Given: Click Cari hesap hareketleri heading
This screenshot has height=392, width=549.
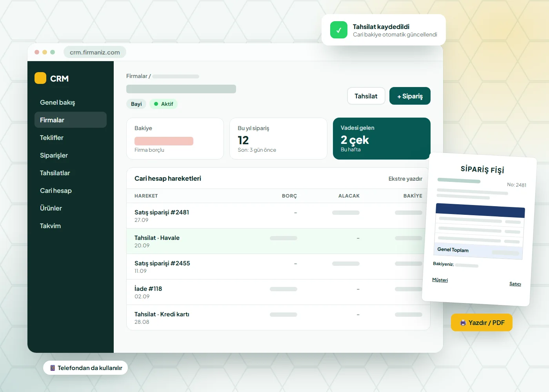Looking at the screenshot, I should pyautogui.click(x=168, y=178).
